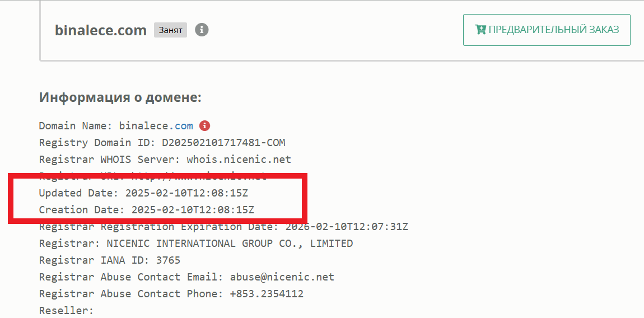
Task: Click the gray info icon beside Занят badge
Action: click(x=202, y=30)
